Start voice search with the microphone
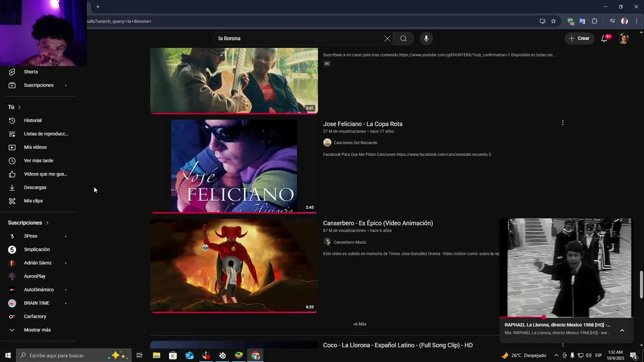The height and width of the screenshot is (362, 644). click(x=426, y=38)
